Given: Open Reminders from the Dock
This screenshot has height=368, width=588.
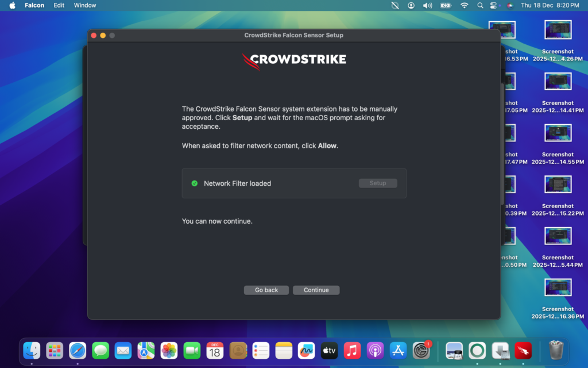Looking at the screenshot, I should 261,351.
